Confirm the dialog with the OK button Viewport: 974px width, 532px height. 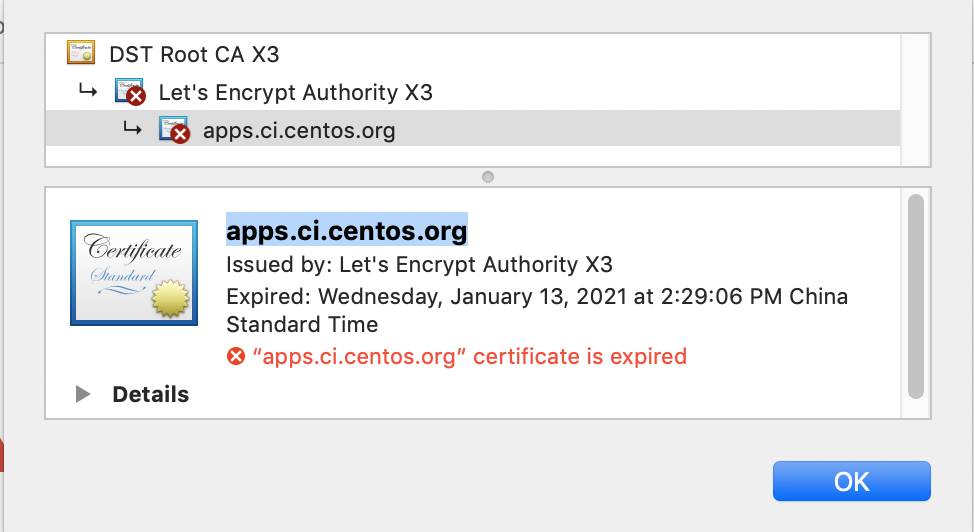click(x=852, y=481)
